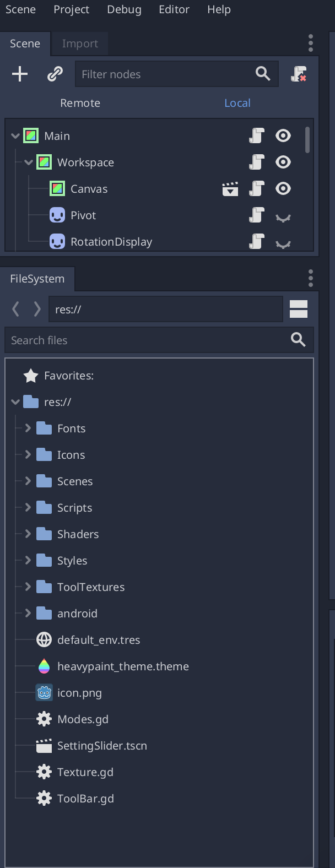Expand the Shaders folder
This screenshot has height=868, width=335.
(x=28, y=534)
